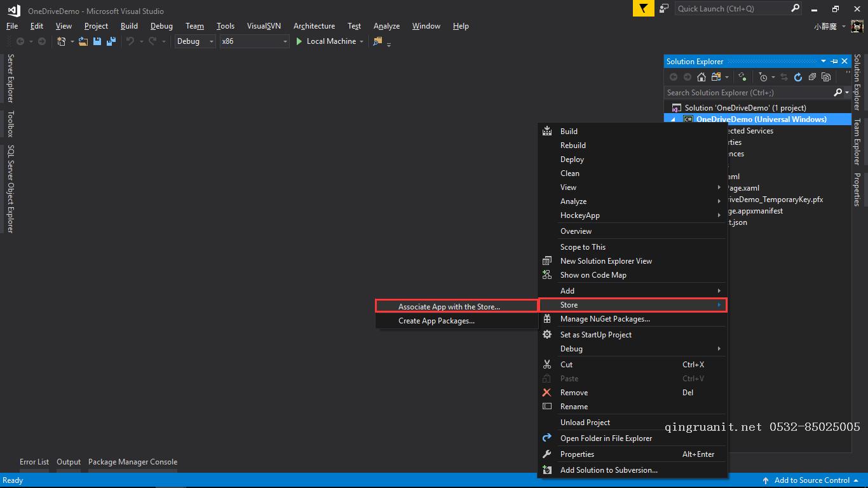Click Add to Source Control in status bar
This screenshot has height=488, width=868.
tap(811, 480)
